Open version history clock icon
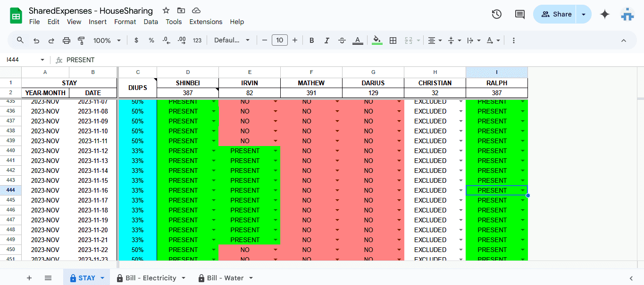644x285 pixels. click(x=496, y=14)
